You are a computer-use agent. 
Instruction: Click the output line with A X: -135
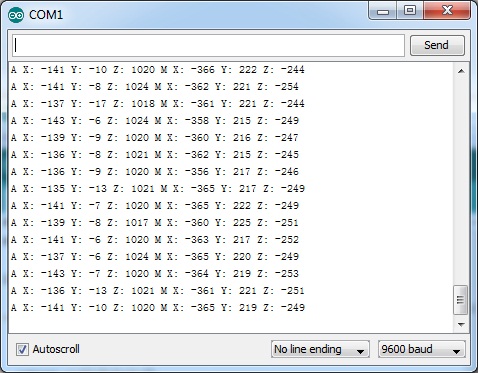[x=158, y=189]
